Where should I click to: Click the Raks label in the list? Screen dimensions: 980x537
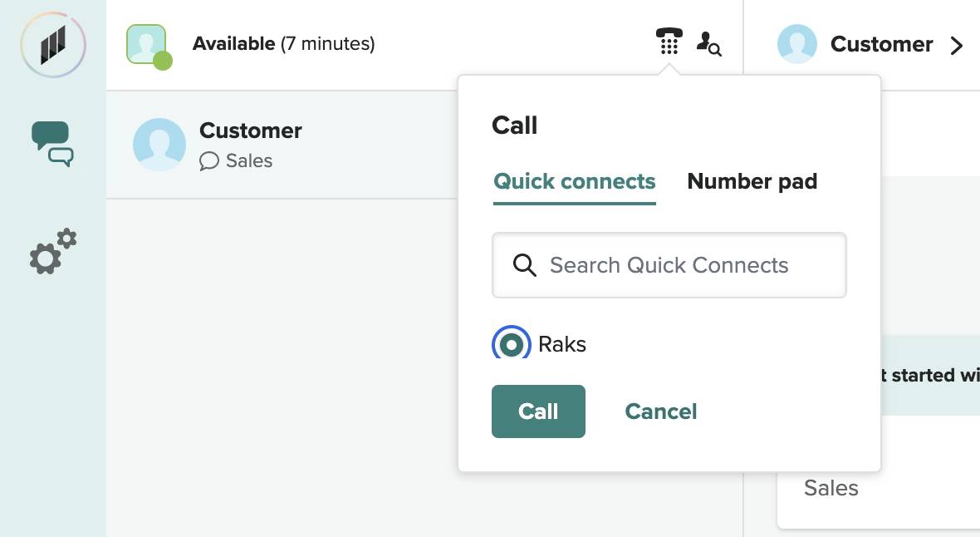point(562,344)
